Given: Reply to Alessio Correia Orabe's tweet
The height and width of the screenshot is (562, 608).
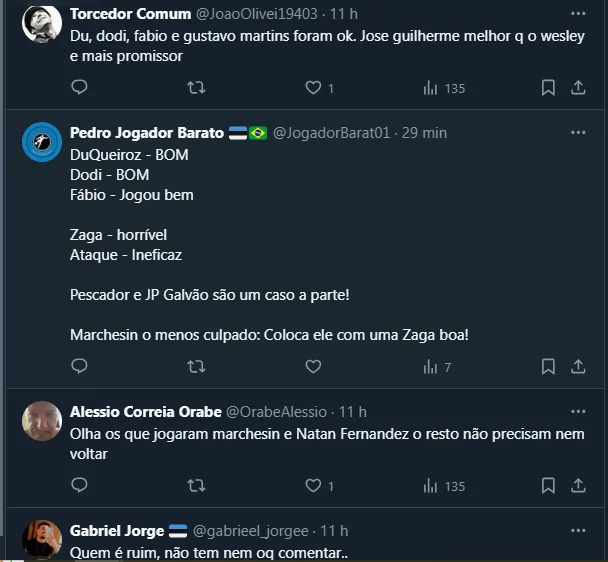Looking at the screenshot, I should (79, 486).
